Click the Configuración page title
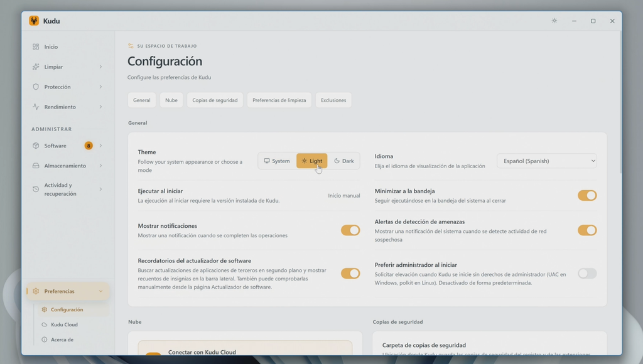 pos(165,61)
